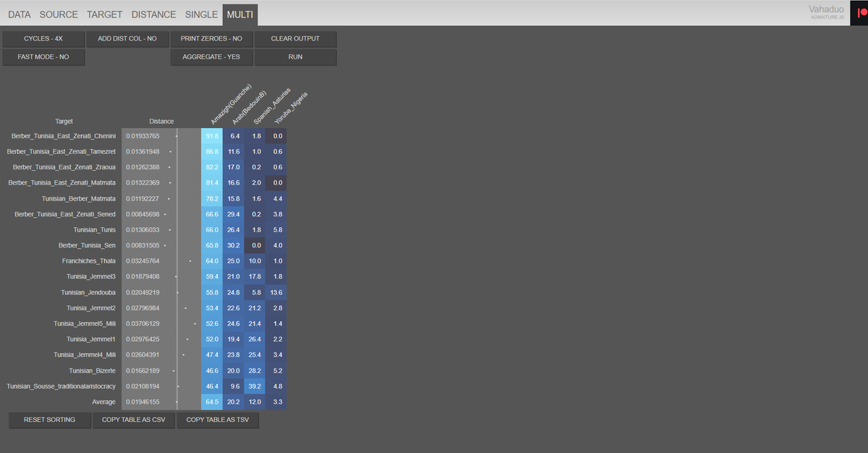Switch to the SOURCE tab
Image resolution: width=868 pixels, height=453 pixels.
click(x=59, y=14)
